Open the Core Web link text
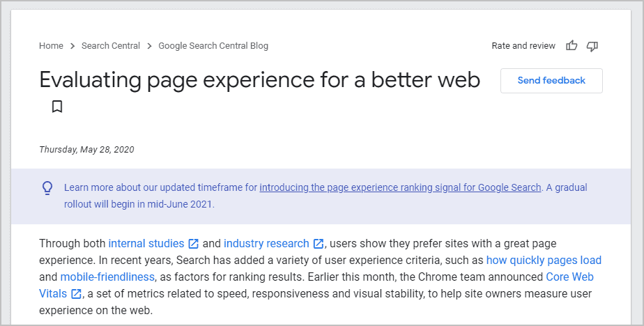Viewport: 644px width, 326px height. (x=569, y=277)
